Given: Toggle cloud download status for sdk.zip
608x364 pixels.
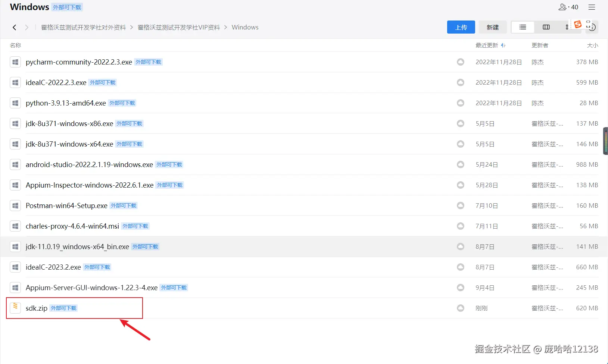Looking at the screenshot, I should (460, 308).
